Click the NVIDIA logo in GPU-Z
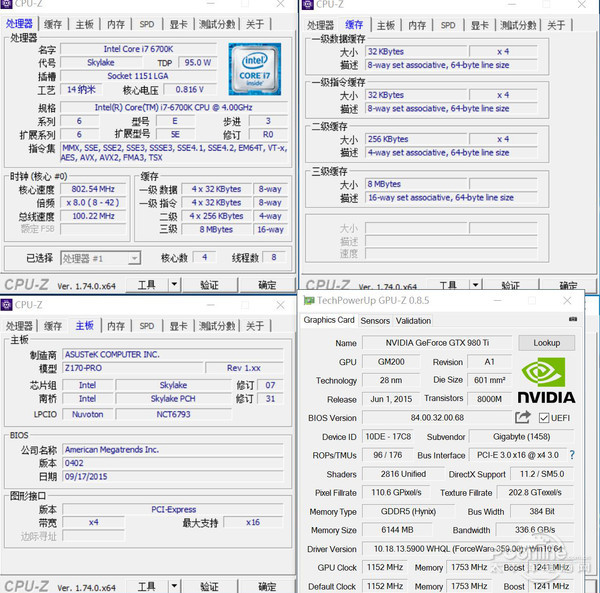 (546, 380)
